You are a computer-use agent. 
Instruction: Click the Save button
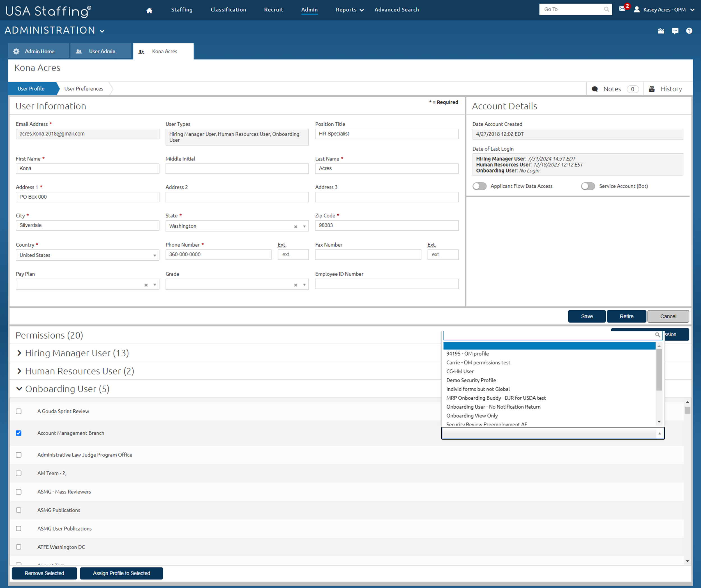(587, 316)
